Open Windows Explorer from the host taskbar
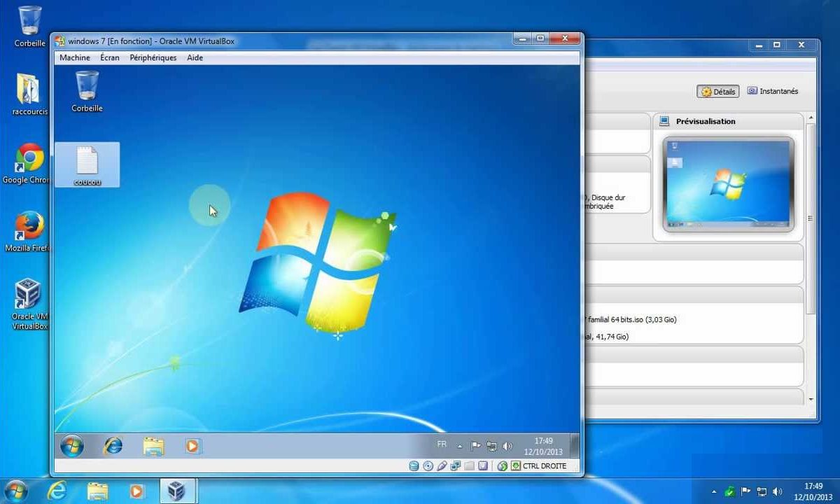This screenshot has height=504, width=840. tap(97, 491)
